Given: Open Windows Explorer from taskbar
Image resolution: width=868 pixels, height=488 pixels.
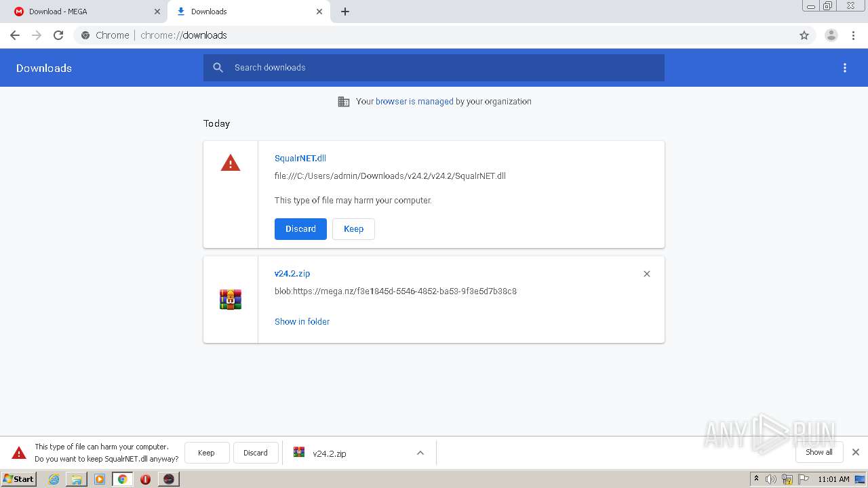Looking at the screenshot, I should tap(77, 479).
